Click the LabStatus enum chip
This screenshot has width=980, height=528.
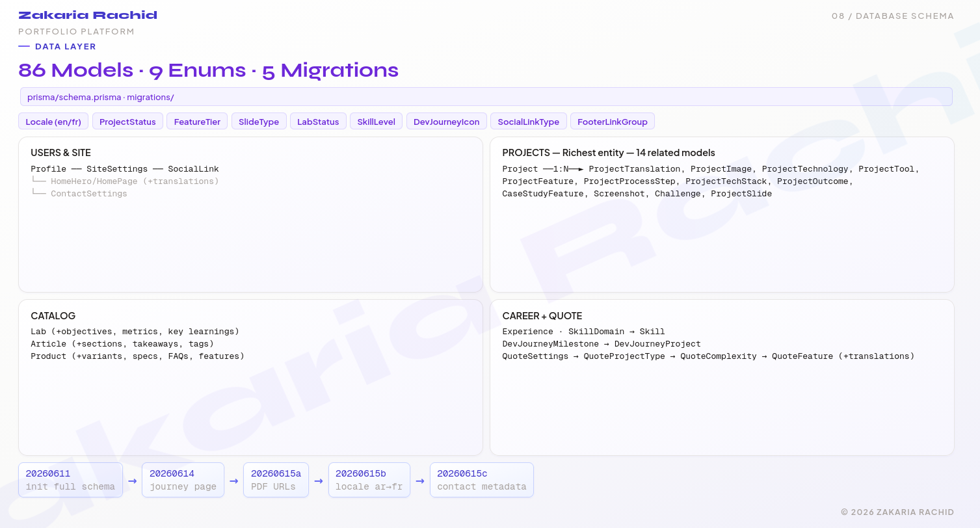coord(318,122)
